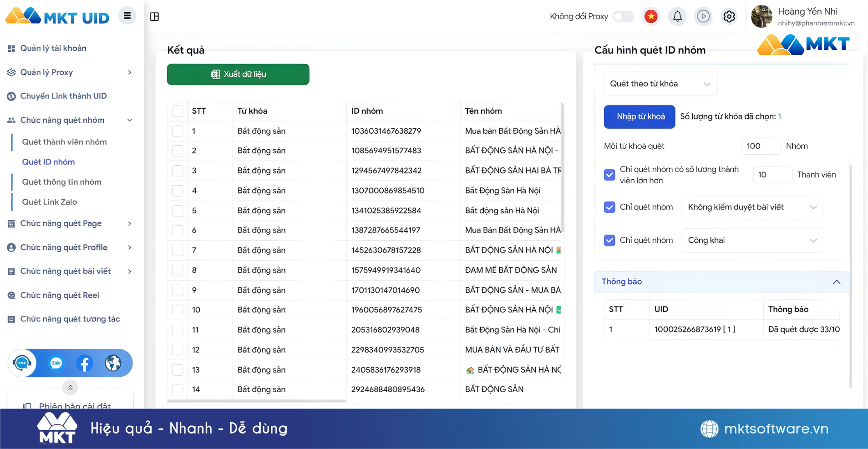Open the notification bell
This screenshot has width=868, height=449.
pyautogui.click(x=677, y=17)
